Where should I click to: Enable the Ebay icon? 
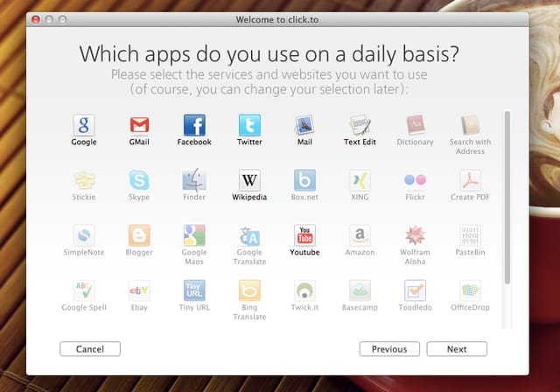click(139, 290)
